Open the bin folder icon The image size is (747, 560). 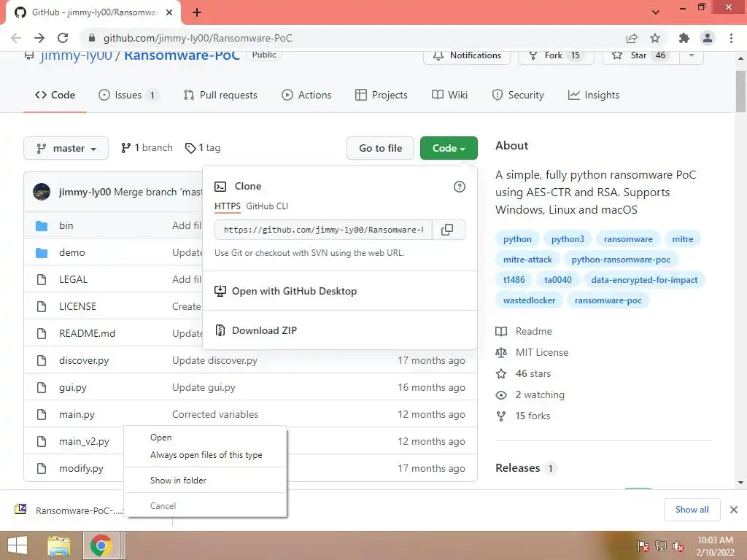coord(42,226)
